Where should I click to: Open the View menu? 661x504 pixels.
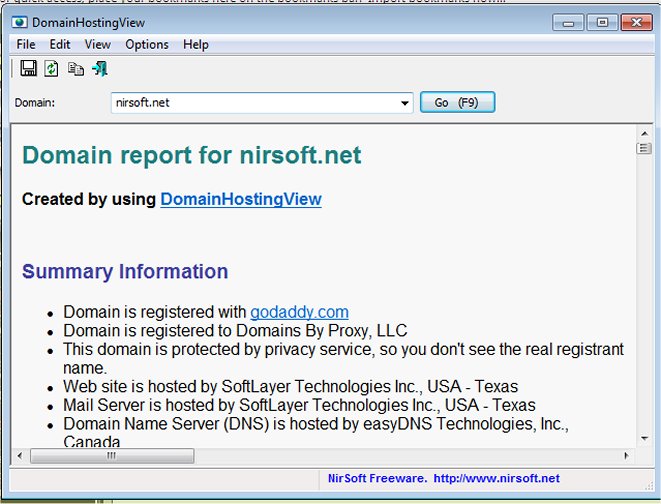[x=97, y=44]
